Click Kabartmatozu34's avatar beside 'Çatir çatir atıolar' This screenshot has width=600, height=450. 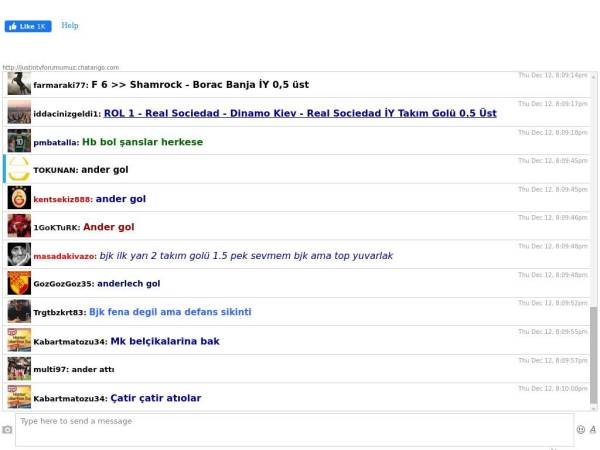[x=19, y=397]
